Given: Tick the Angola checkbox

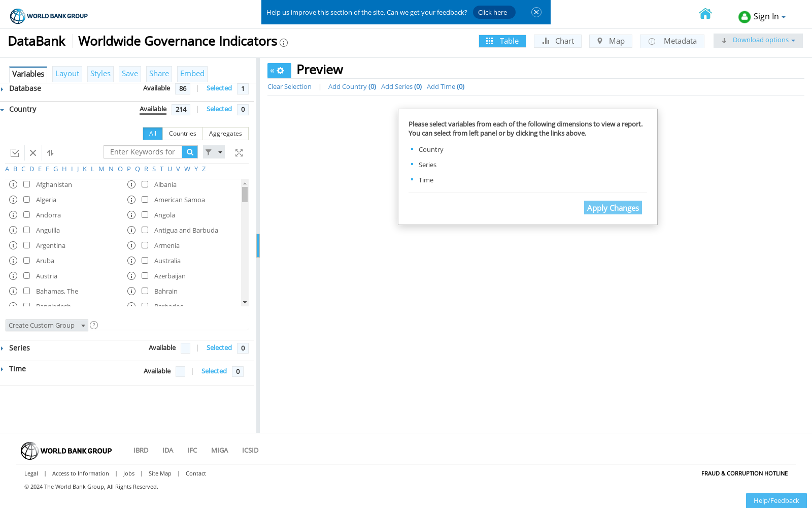Looking at the screenshot, I should (145, 214).
